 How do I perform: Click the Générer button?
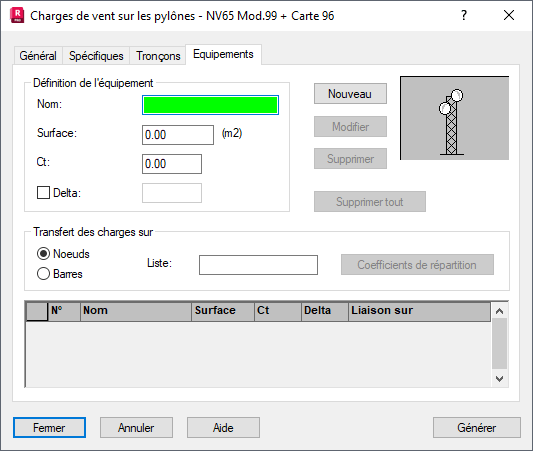pos(477,428)
